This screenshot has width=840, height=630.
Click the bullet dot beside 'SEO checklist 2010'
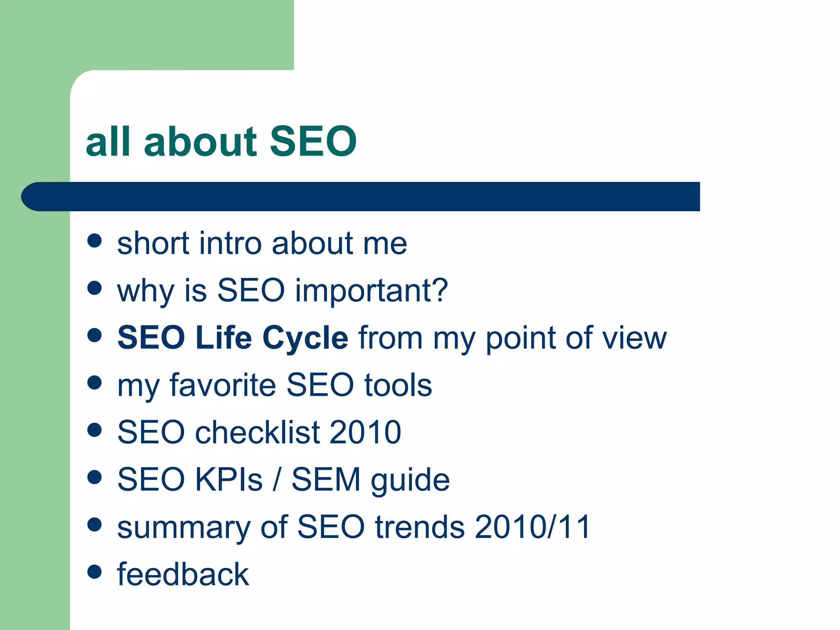pyautogui.click(x=95, y=430)
